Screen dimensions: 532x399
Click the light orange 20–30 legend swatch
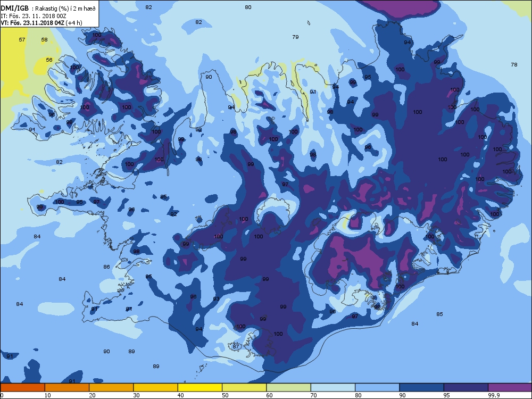111,387
